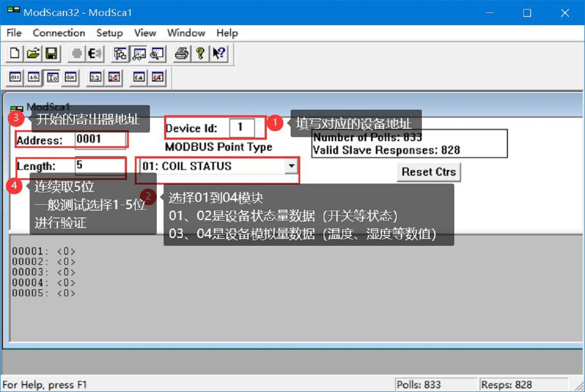
Task: Select the show data view icon
Action: point(138,54)
